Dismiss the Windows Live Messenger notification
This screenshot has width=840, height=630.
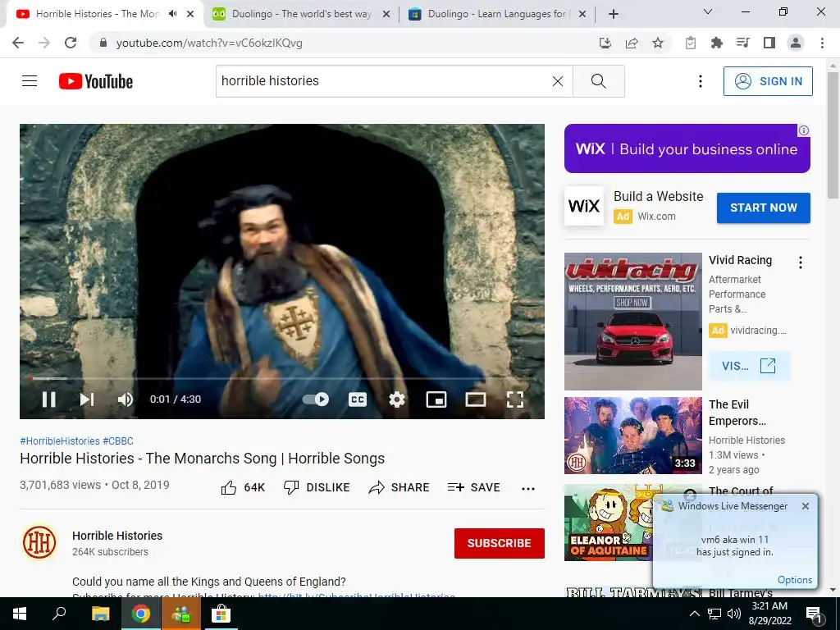coord(806,505)
